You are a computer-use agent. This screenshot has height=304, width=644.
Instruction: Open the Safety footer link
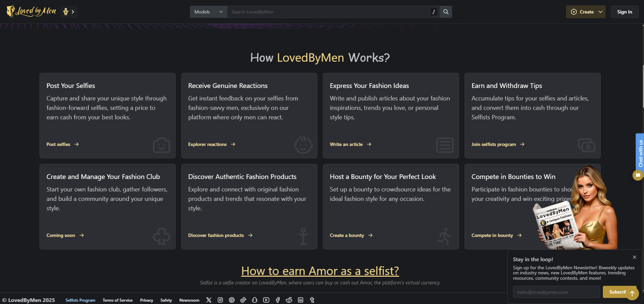click(166, 300)
